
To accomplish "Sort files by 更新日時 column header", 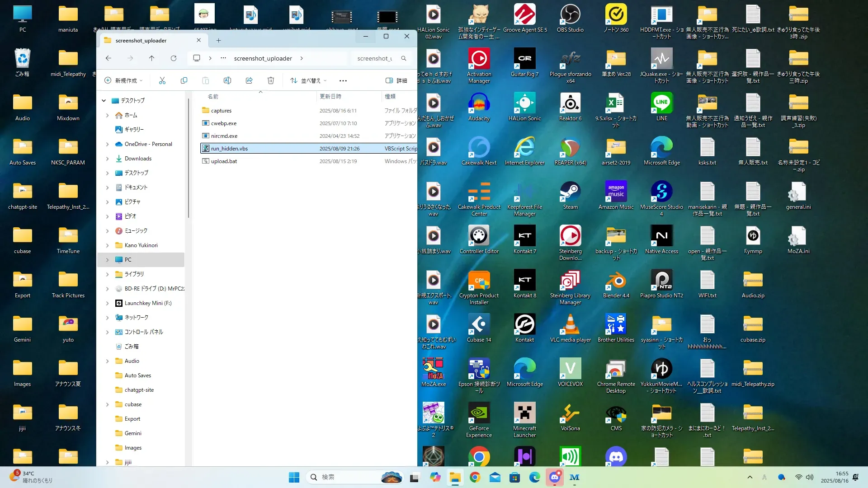I will (330, 96).
